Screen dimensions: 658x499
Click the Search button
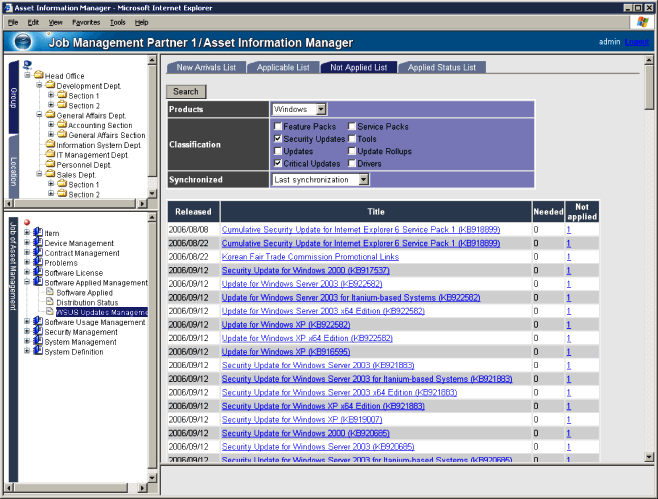pos(185,91)
